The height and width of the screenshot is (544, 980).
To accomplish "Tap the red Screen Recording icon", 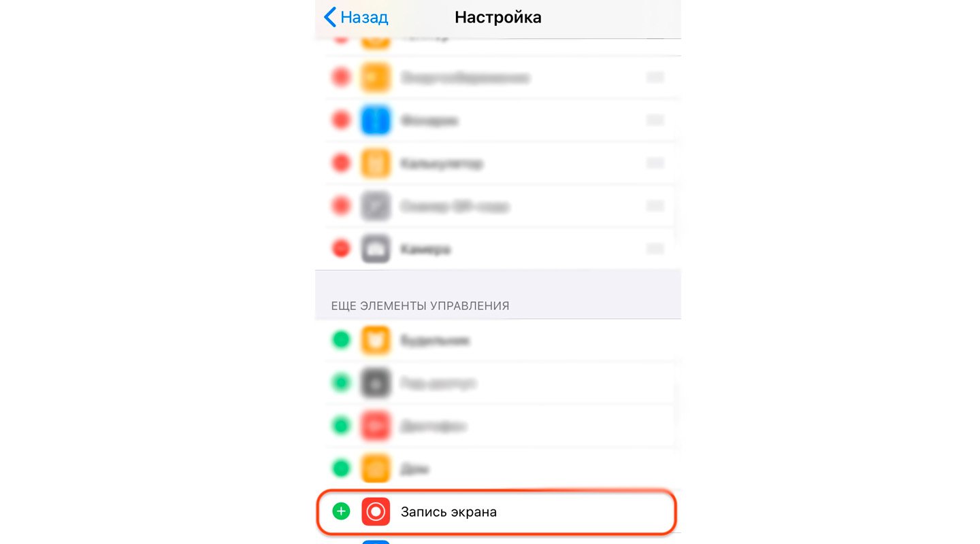I will pyautogui.click(x=376, y=511).
